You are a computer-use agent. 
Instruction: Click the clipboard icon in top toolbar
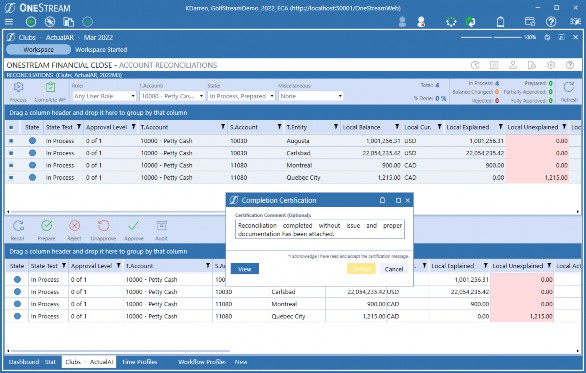pyautogui.click(x=500, y=22)
